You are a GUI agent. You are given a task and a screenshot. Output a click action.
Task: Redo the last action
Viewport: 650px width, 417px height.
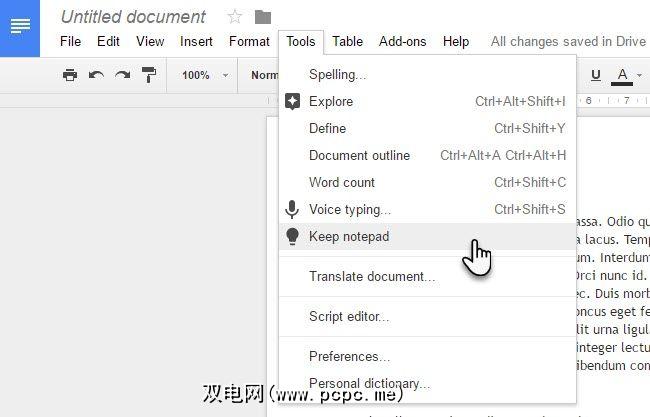point(122,75)
